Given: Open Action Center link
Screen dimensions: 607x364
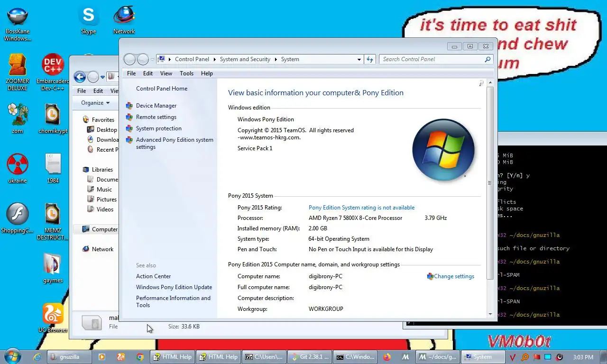Looking at the screenshot, I should pyautogui.click(x=153, y=276).
